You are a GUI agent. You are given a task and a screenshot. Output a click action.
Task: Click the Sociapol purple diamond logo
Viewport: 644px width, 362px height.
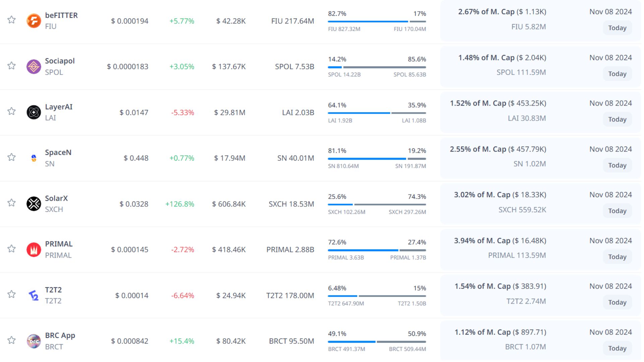coord(34,66)
